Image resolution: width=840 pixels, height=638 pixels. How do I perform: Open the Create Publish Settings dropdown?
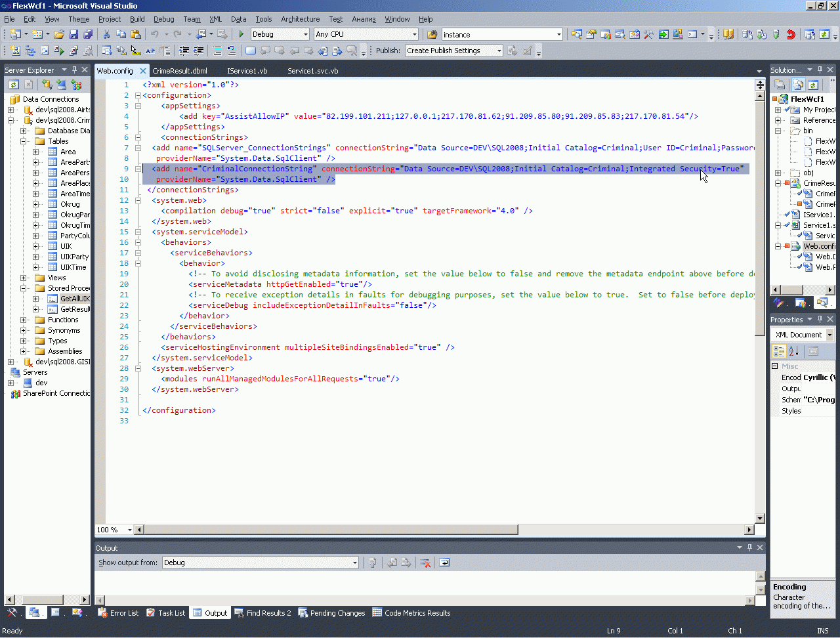(499, 51)
